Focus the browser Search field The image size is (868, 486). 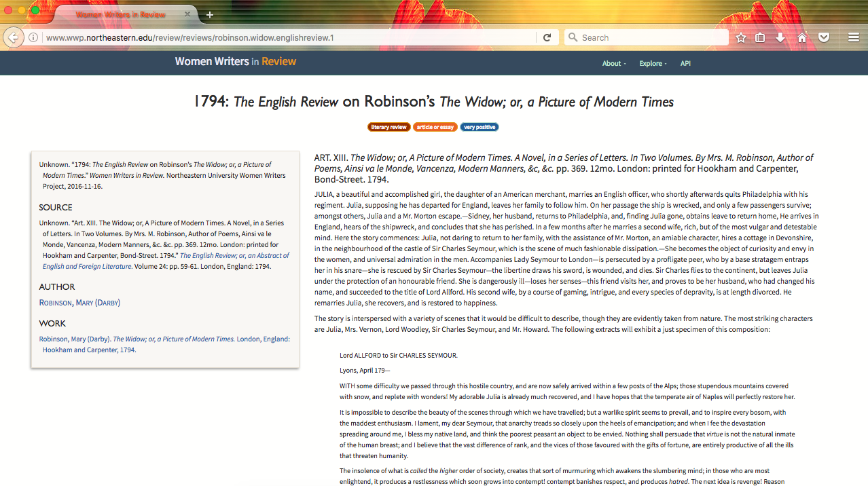(647, 38)
